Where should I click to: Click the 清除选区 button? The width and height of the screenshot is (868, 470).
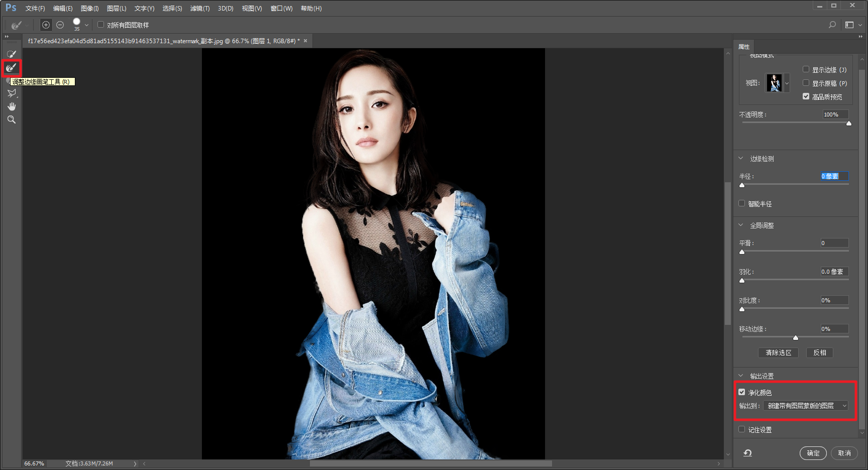778,353
